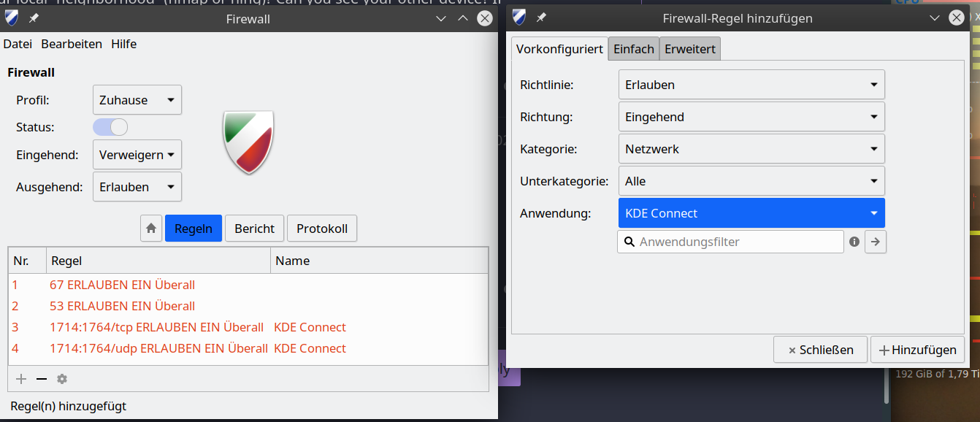The image size is (980, 422).
Task: Open rule settings via the gear icon
Action: point(62,379)
